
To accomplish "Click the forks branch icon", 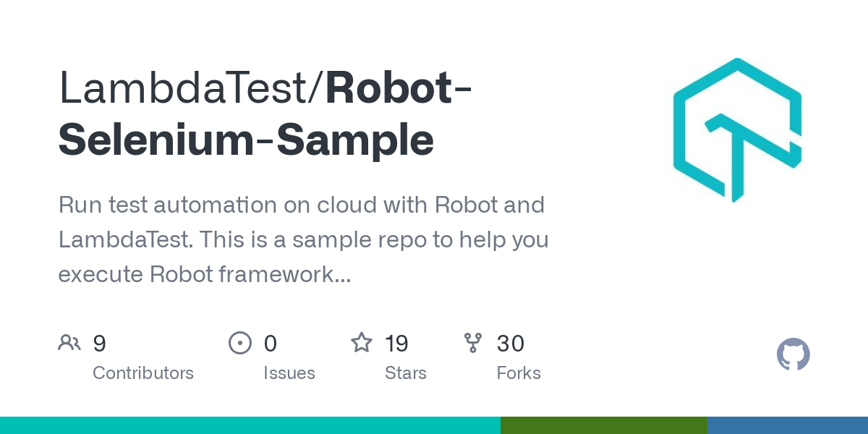I will [473, 343].
